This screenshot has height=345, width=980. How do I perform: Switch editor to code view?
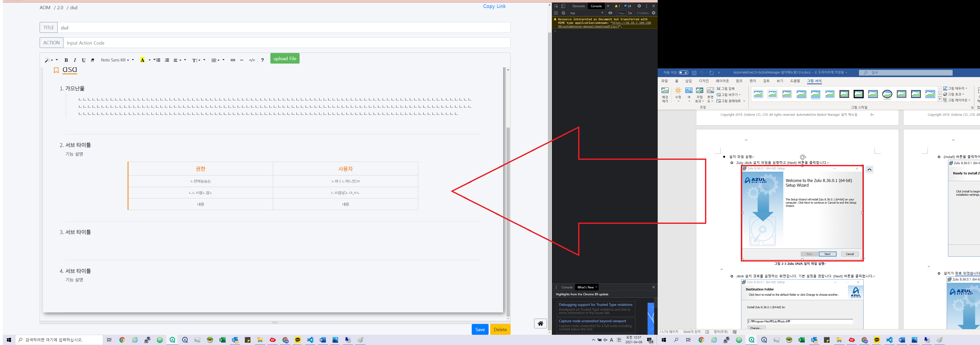252,60
